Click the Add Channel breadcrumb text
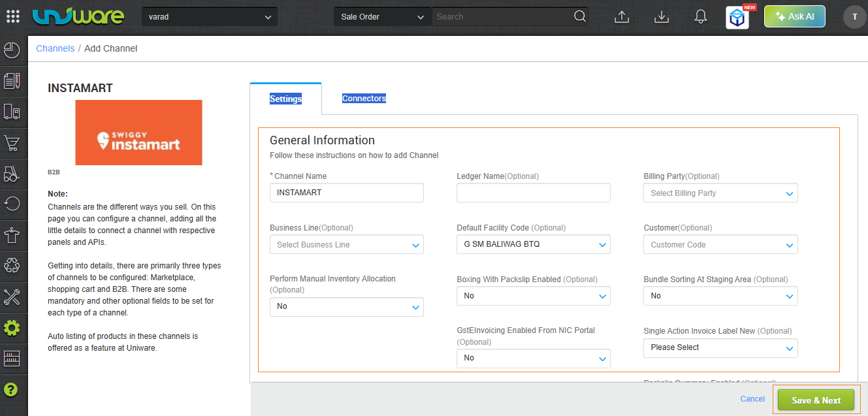The width and height of the screenshot is (868, 416). [x=111, y=48]
